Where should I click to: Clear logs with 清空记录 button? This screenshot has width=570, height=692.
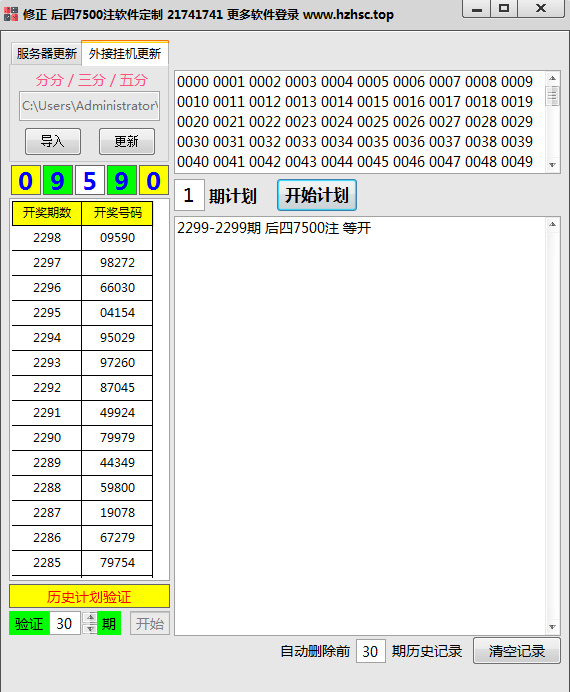pyautogui.click(x=517, y=651)
